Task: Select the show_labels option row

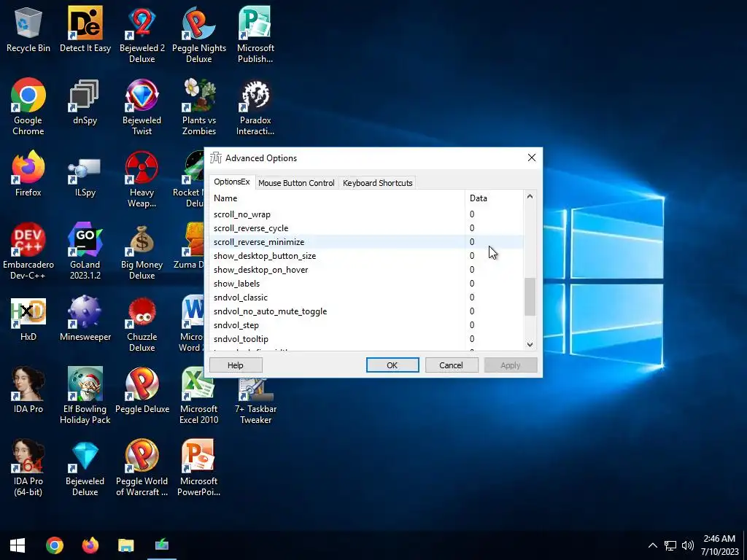Action: (366, 284)
